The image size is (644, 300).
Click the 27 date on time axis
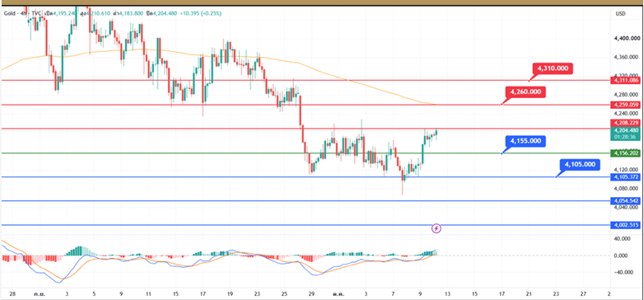click(x=583, y=294)
